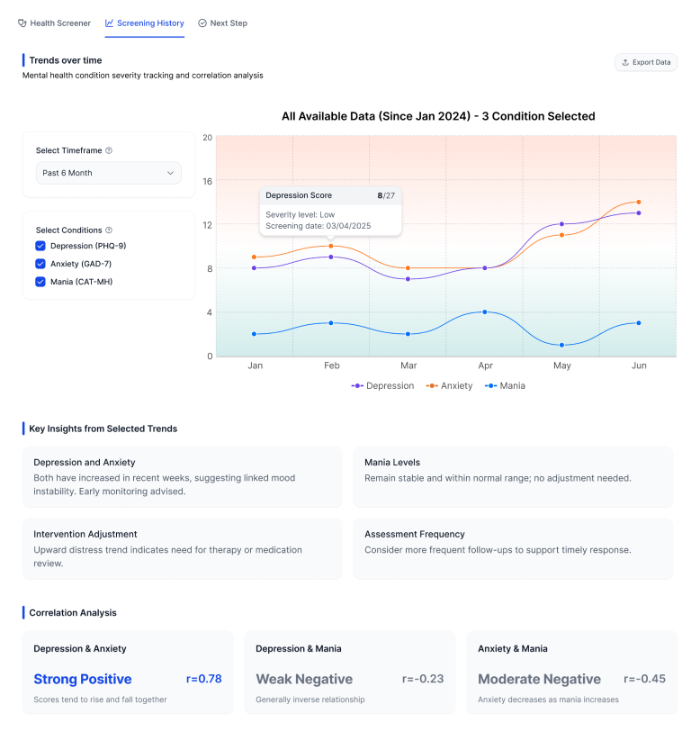This screenshot has width=700, height=731.
Task: Toggle the Anxiety (GAD-7) checkbox
Action: 40,264
